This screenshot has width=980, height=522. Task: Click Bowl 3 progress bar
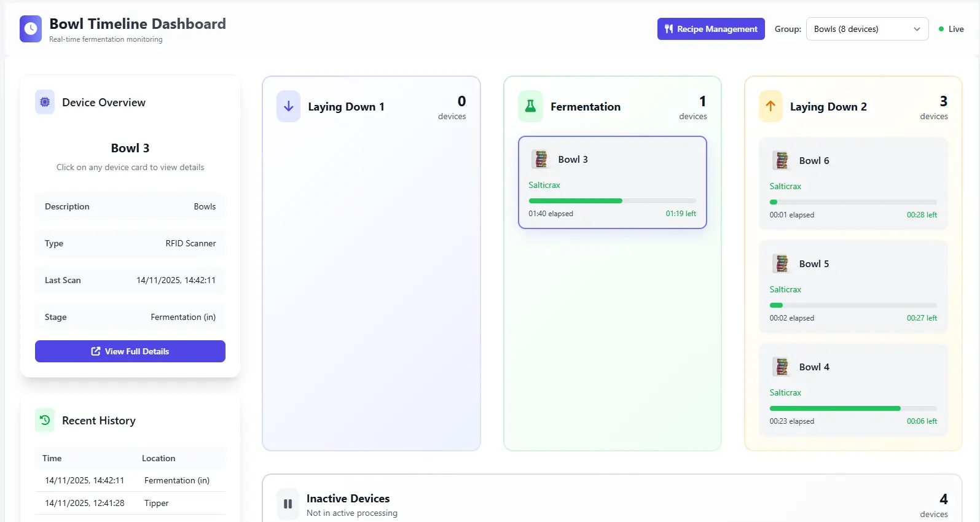pyautogui.click(x=613, y=201)
